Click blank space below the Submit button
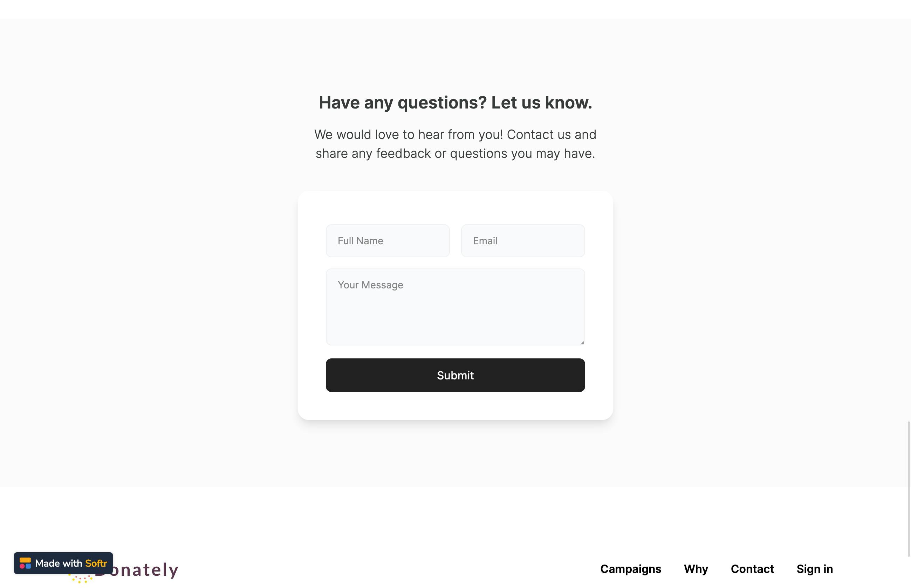This screenshot has height=588, width=911. pyautogui.click(x=455, y=406)
